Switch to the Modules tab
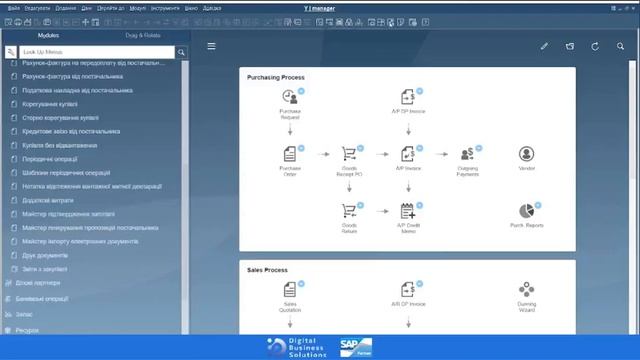Viewport: 640px width, 360px height. pyautogui.click(x=48, y=36)
